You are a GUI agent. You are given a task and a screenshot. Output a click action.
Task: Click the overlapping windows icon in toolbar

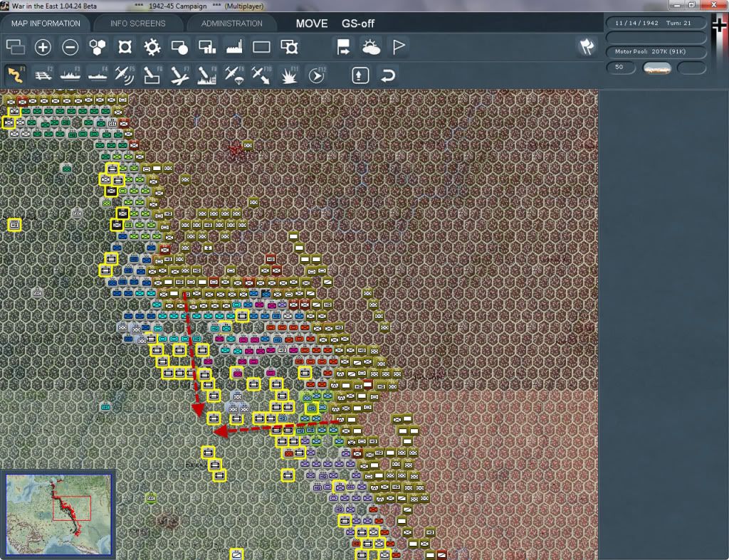(16, 47)
